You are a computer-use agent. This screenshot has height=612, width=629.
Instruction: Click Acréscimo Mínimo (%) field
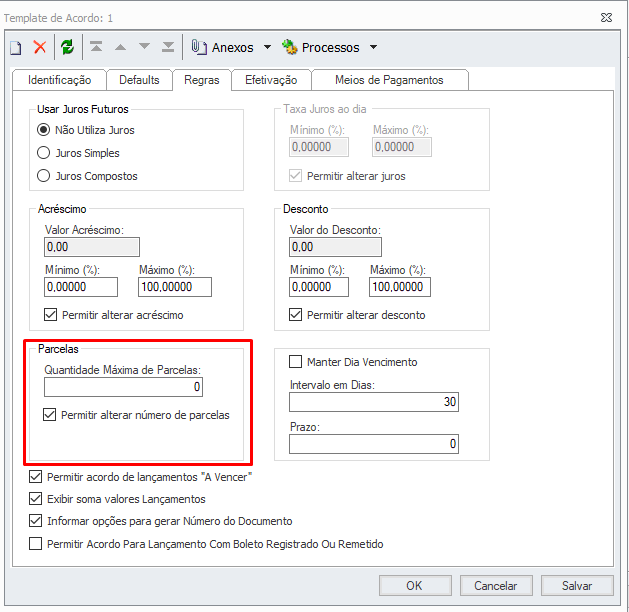[81, 287]
